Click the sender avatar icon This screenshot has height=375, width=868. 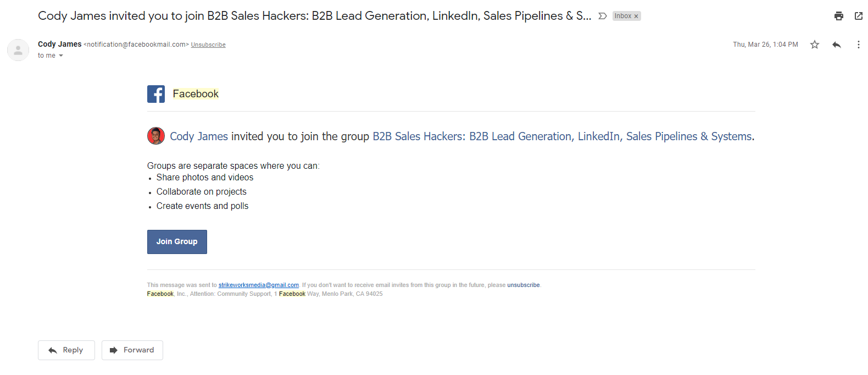18,50
